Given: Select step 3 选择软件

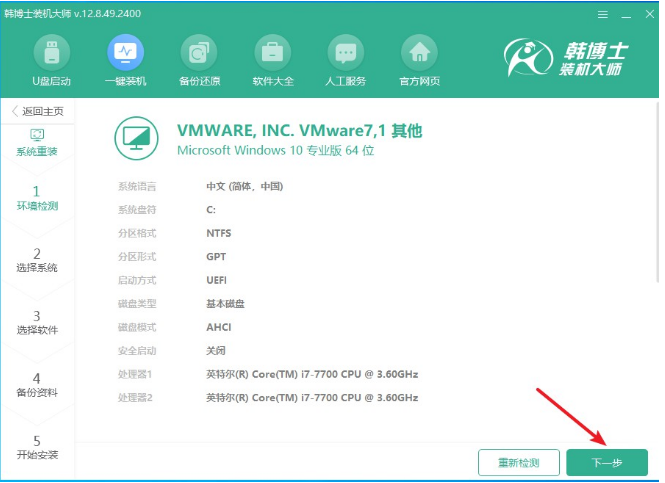Looking at the screenshot, I should [x=37, y=322].
